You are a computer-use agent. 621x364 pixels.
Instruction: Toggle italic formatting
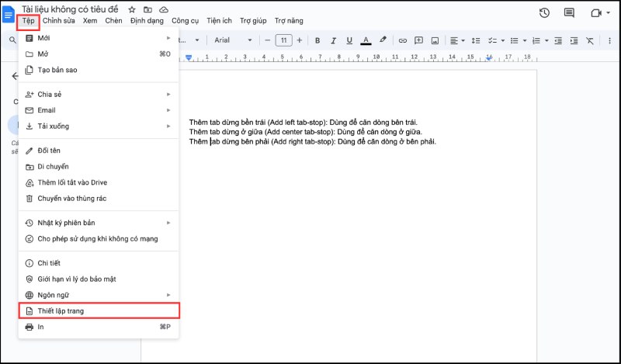click(x=332, y=40)
